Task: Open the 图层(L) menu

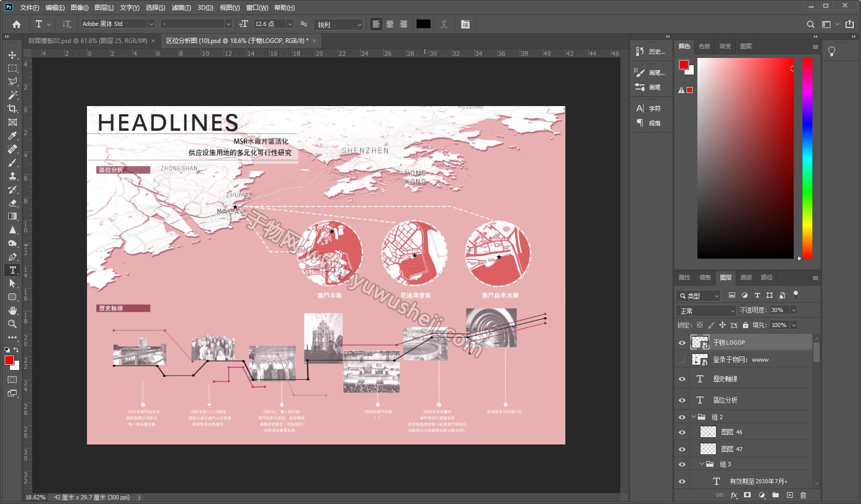Action: 104,7
